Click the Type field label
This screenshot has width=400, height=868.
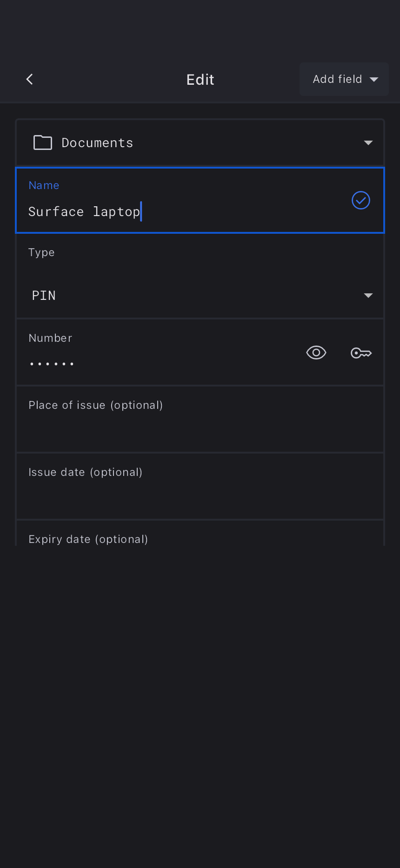41,252
